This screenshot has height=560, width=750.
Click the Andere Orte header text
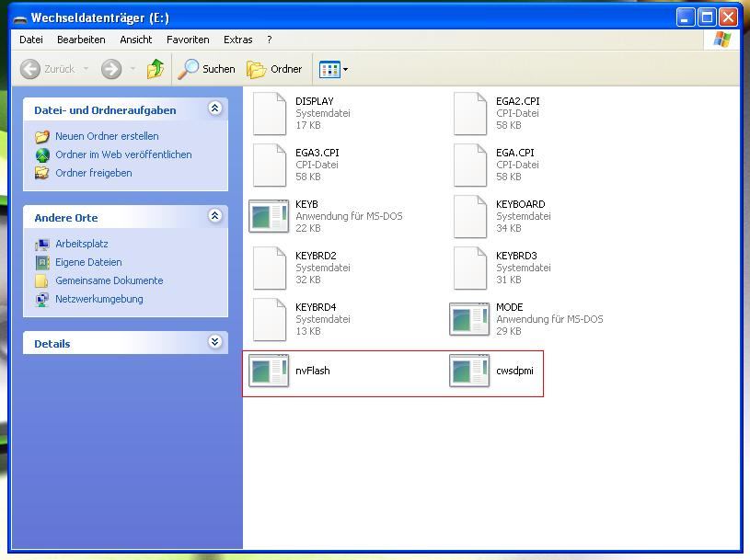point(66,218)
